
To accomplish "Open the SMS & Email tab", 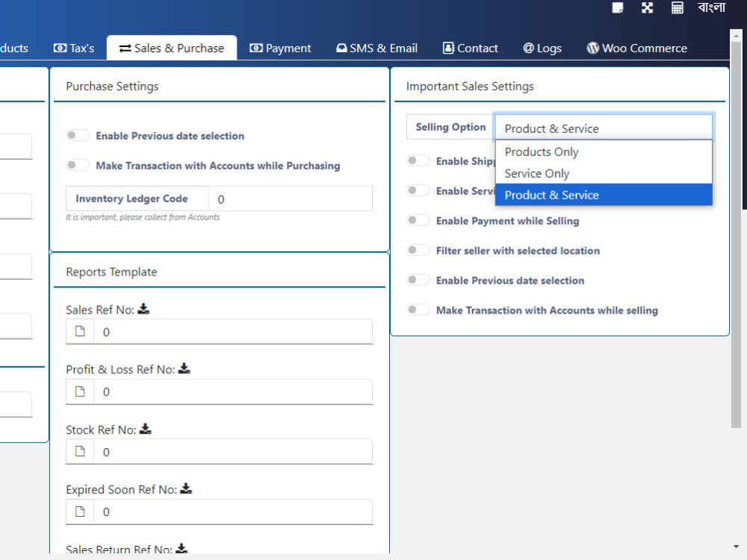I will (376, 48).
